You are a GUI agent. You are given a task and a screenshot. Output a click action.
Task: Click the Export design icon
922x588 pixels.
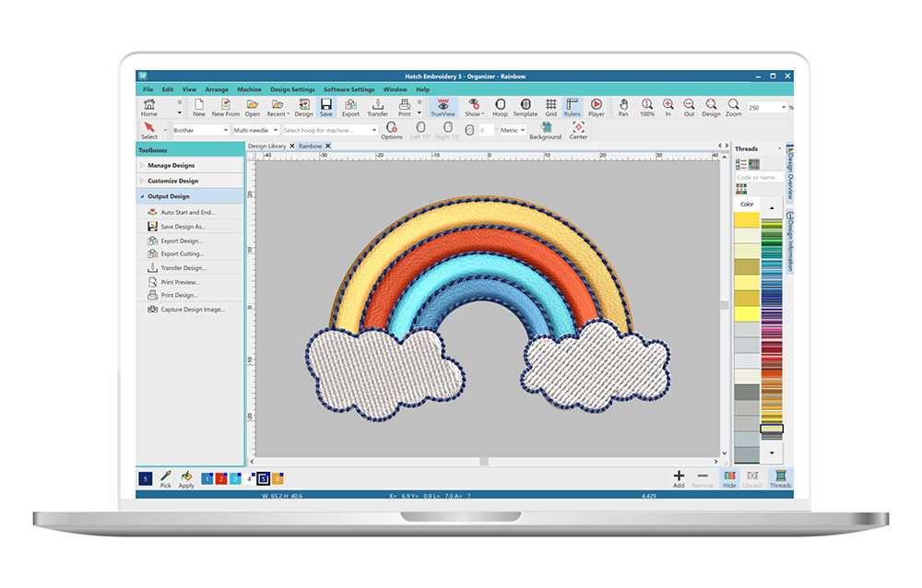pyautogui.click(x=350, y=107)
